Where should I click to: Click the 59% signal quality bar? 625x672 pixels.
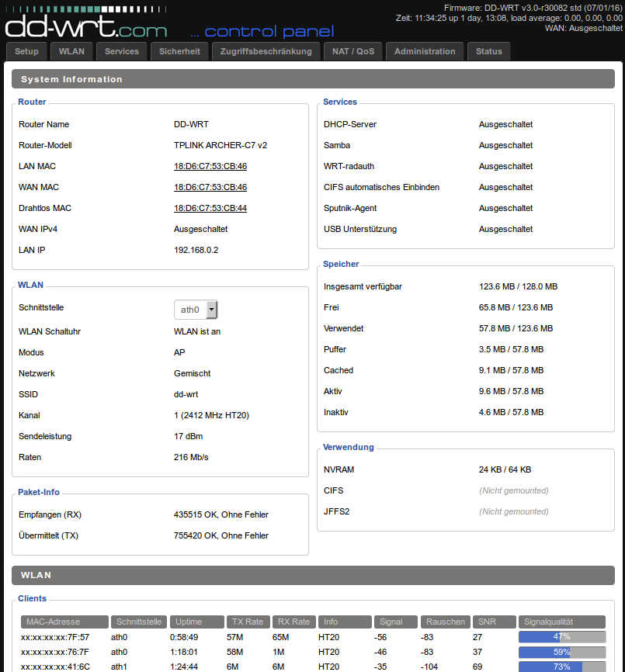562,653
